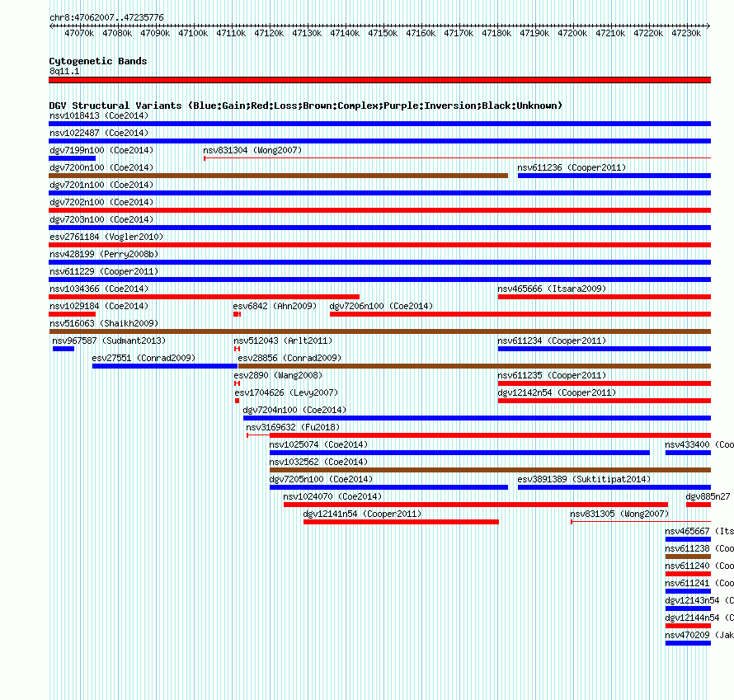Click dgv12142n54 (Cooper2011) label
734x700 pixels.
[557, 392]
